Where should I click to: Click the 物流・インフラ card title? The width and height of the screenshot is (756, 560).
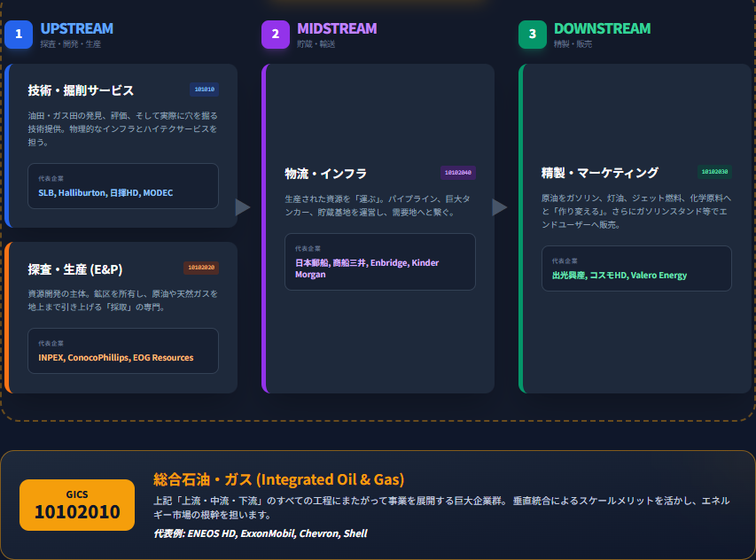coord(325,174)
